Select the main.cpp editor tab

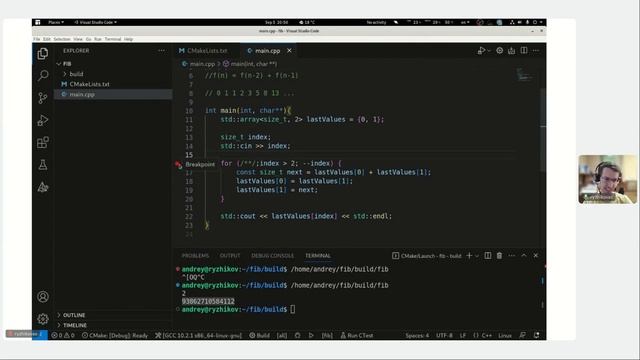tap(267, 51)
